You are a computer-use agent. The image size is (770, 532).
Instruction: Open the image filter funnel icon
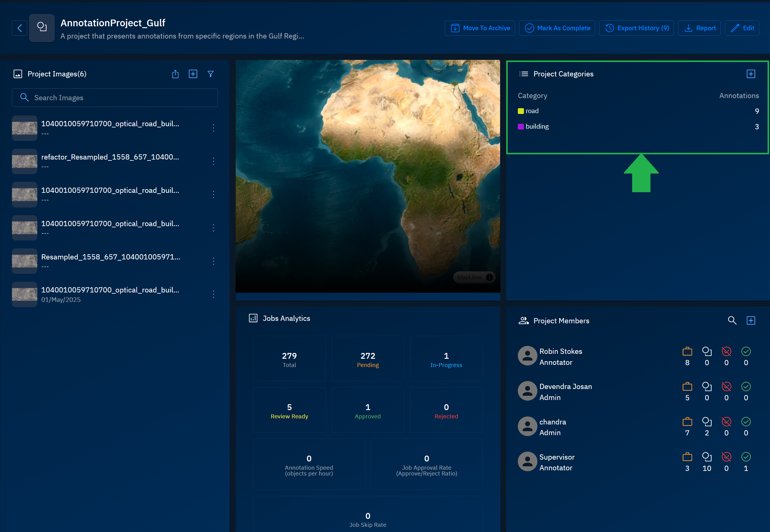pyautogui.click(x=210, y=74)
